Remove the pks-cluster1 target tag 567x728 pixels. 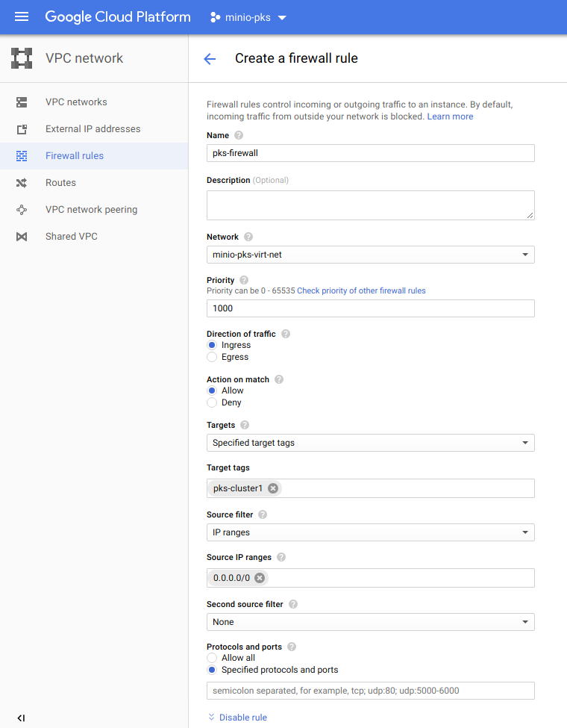coord(273,488)
